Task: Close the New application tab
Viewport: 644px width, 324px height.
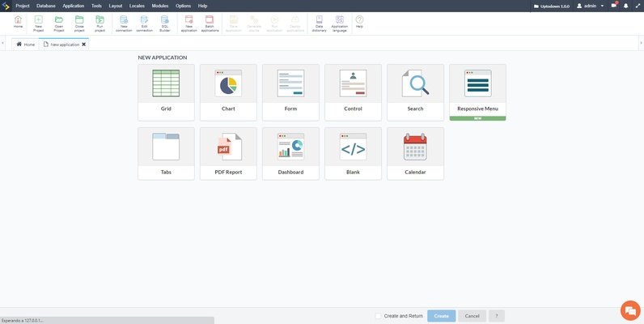Action: [x=84, y=45]
